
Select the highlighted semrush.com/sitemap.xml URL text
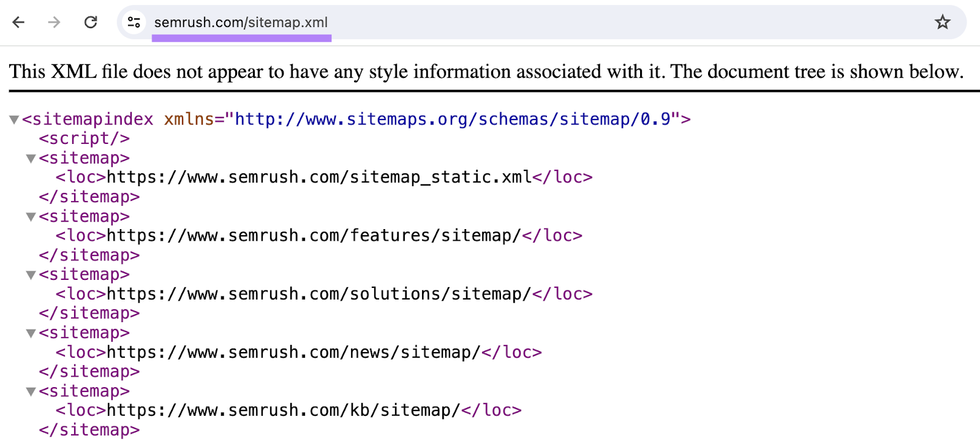click(241, 22)
